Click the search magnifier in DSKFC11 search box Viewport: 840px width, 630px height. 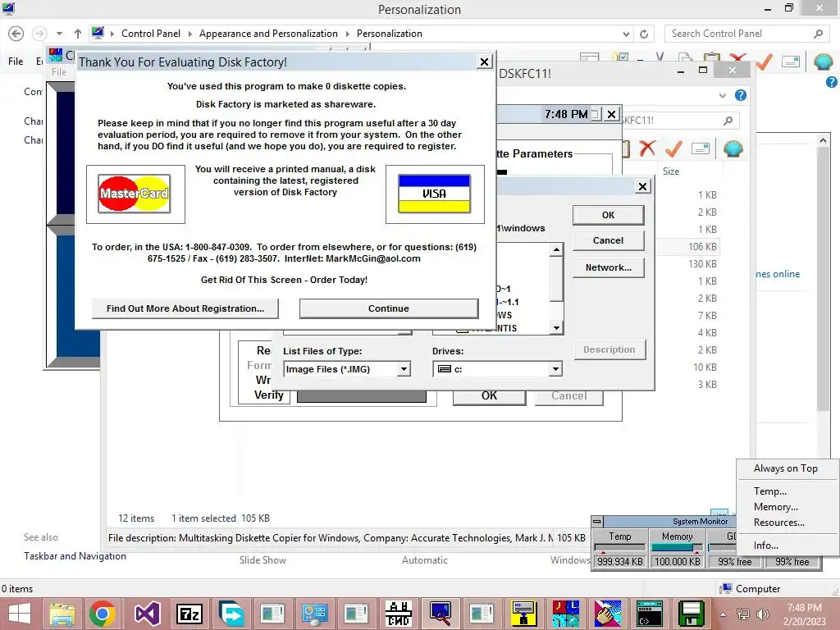728,121
